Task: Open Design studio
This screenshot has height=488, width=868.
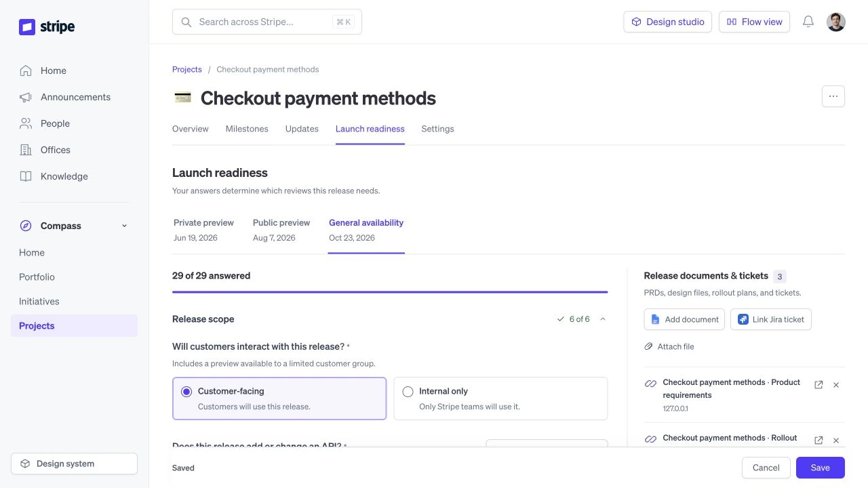Action: tap(668, 22)
